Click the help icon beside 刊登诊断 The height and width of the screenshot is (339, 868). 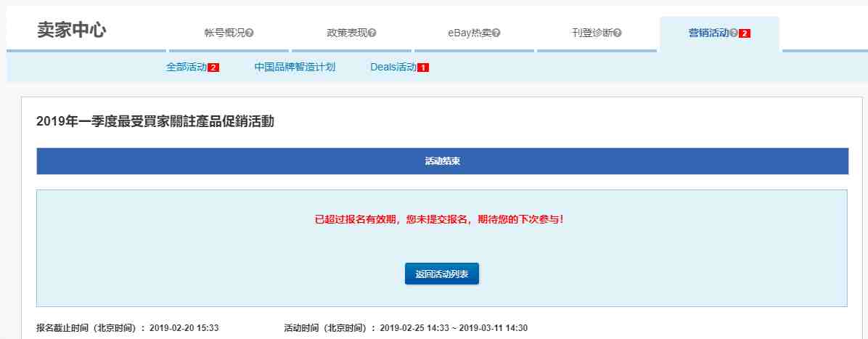[x=618, y=33]
